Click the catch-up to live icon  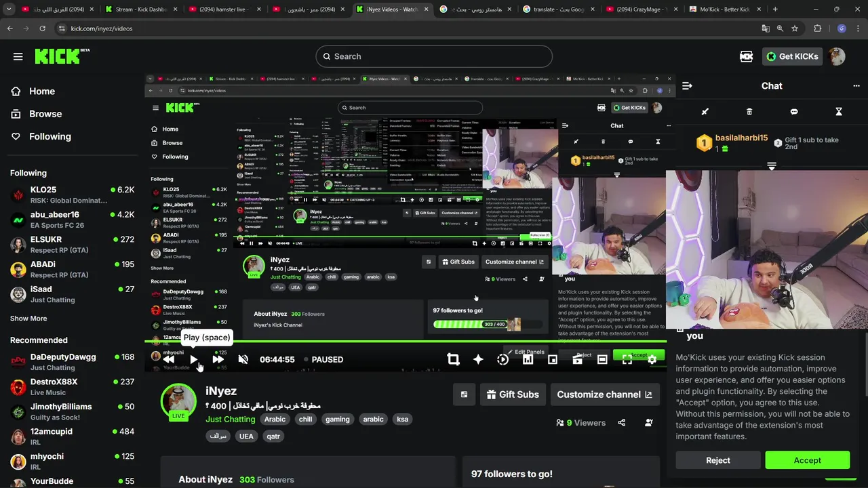pos(502,359)
